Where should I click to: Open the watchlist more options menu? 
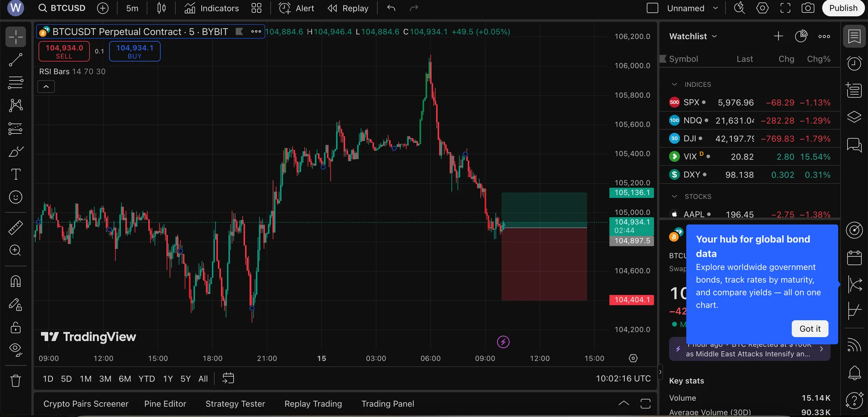pyautogui.click(x=824, y=36)
